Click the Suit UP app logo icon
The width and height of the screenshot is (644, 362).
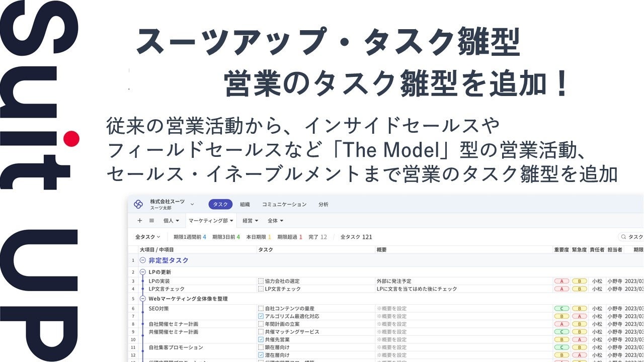click(x=138, y=204)
